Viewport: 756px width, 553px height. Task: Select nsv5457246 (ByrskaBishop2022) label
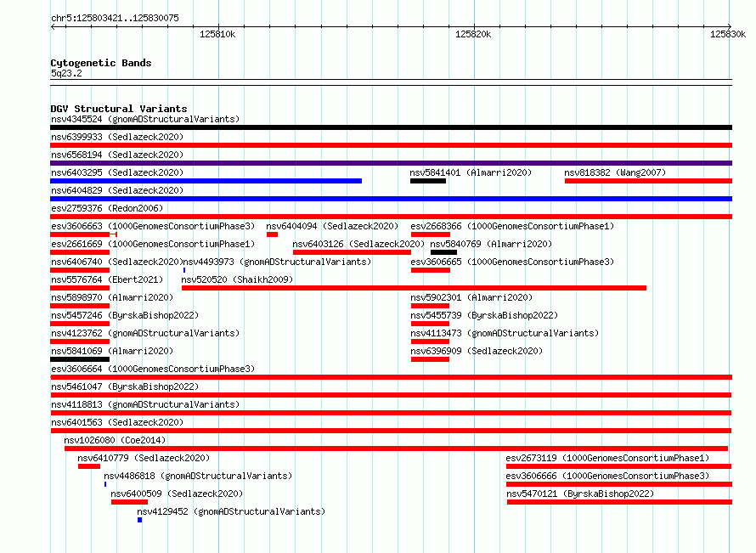click(x=125, y=315)
